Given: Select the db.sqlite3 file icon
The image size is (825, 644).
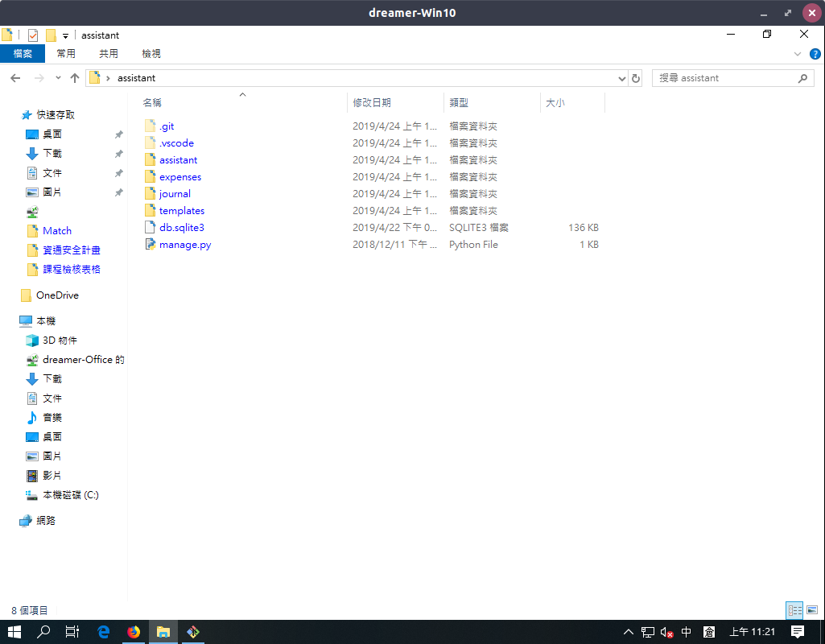Looking at the screenshot, I should coord(150,228).
